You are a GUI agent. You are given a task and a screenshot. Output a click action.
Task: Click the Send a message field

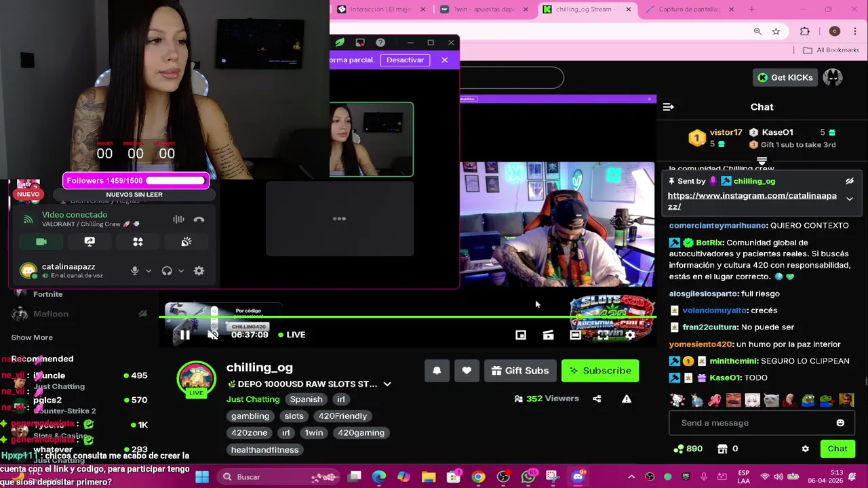click(x=753, y=423)
